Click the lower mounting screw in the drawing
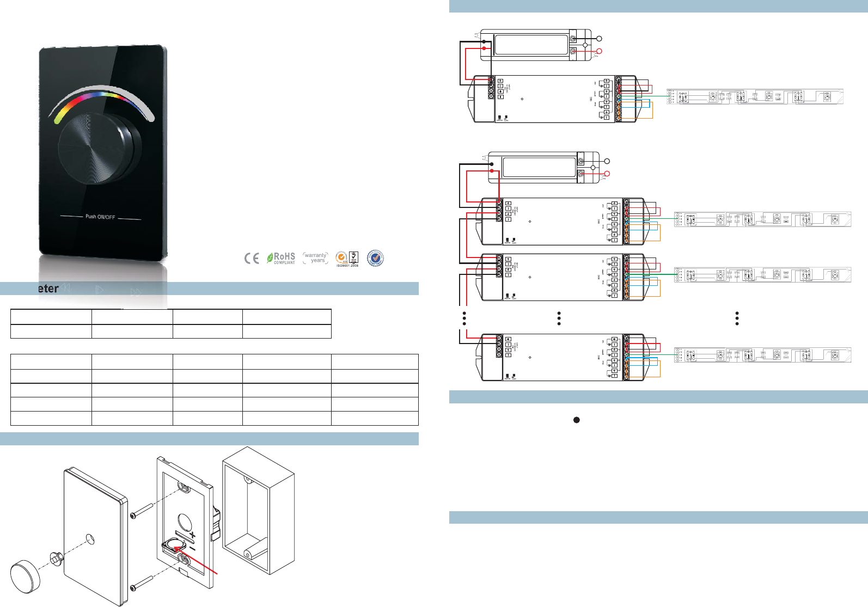Image resolution: width=868 pixels, height=607 pixels. [x=142, y=583]
